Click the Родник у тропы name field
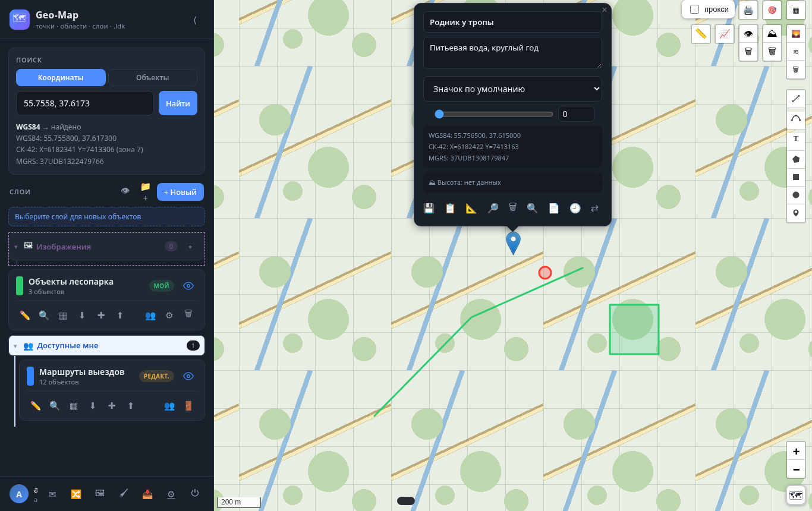Viewport: 812px width, 511px height. (512, 22)
